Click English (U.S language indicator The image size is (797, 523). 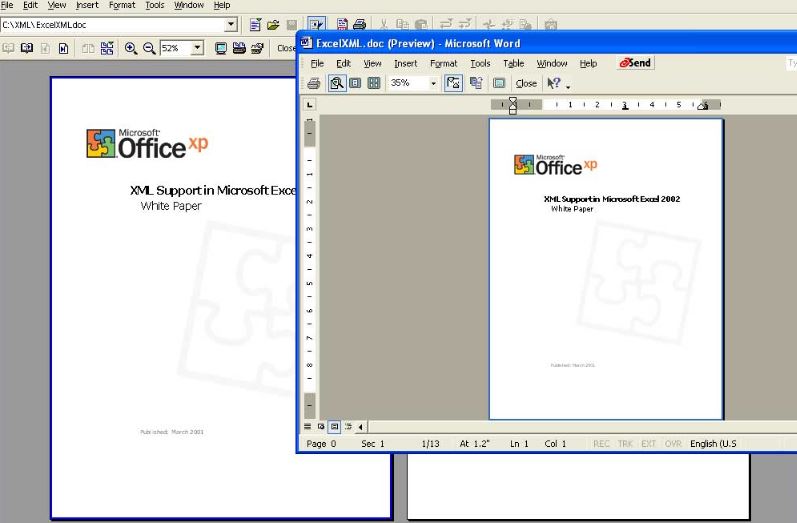[713, 444]
